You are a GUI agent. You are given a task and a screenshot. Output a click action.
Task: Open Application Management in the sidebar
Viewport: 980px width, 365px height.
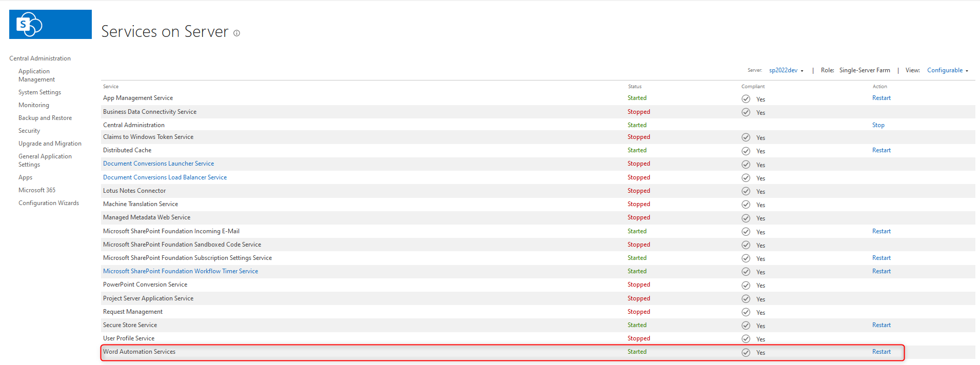click(36, 75)
